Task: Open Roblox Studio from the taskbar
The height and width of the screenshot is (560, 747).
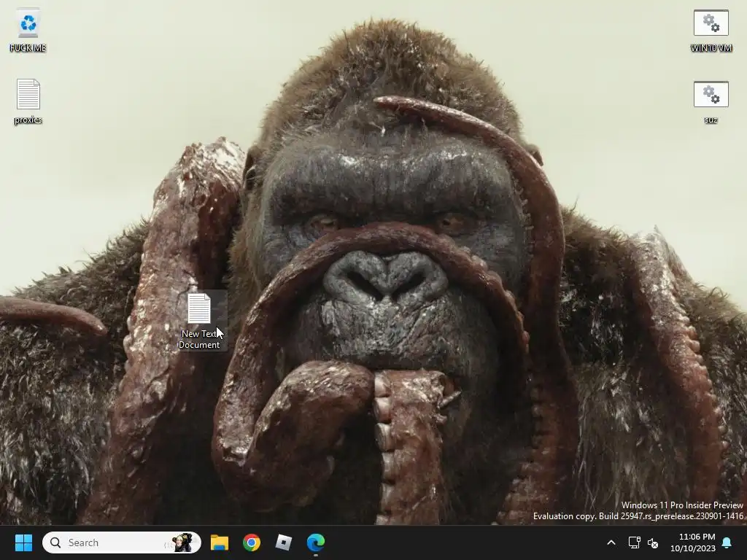Action: [x=284, y=542]
